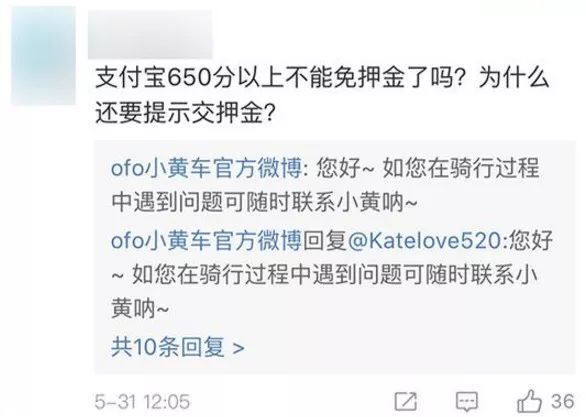Tap the last reply line 黄呐~
This screenshot has height=417, width=586.
coord(140,309)
